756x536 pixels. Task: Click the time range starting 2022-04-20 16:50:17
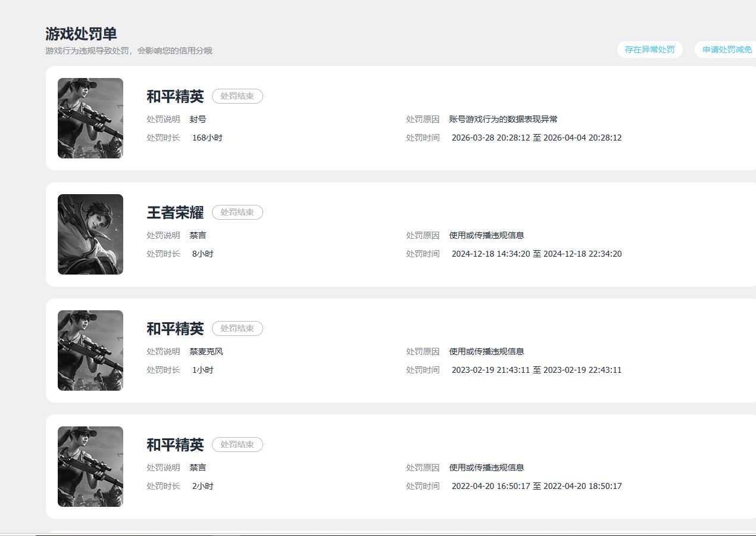[x=536, y=486]
